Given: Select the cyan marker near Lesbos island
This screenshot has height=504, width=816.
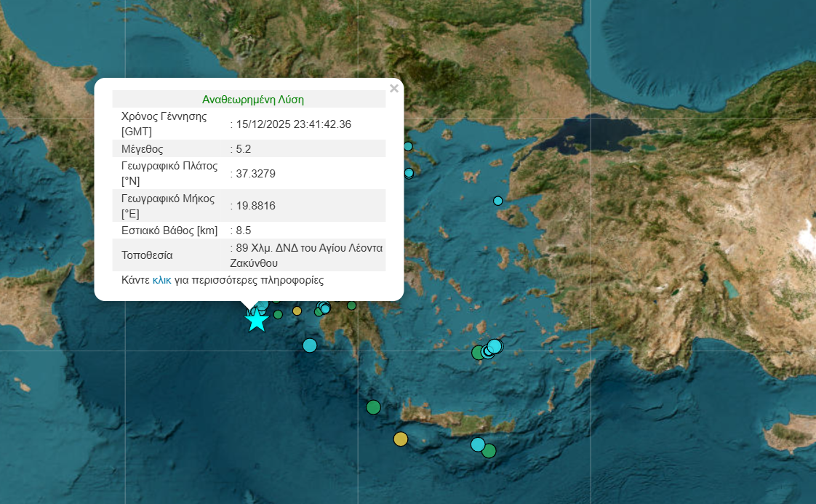Looking at the screenshot, I should 498,201.
